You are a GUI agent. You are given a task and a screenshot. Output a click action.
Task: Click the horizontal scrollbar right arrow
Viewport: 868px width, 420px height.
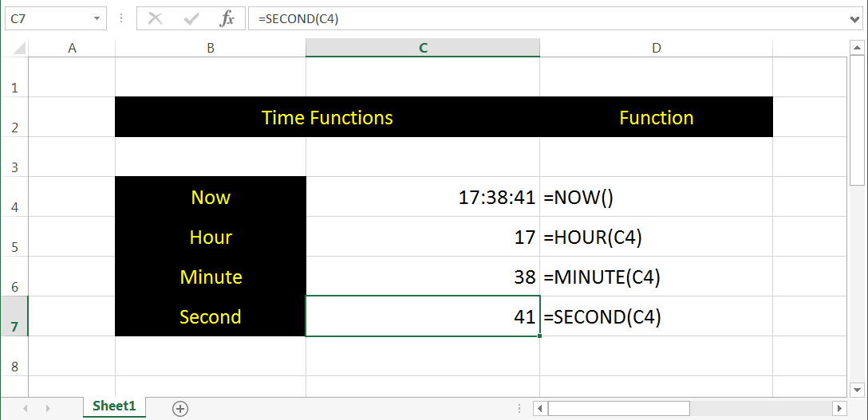click(x=840, y=408)
